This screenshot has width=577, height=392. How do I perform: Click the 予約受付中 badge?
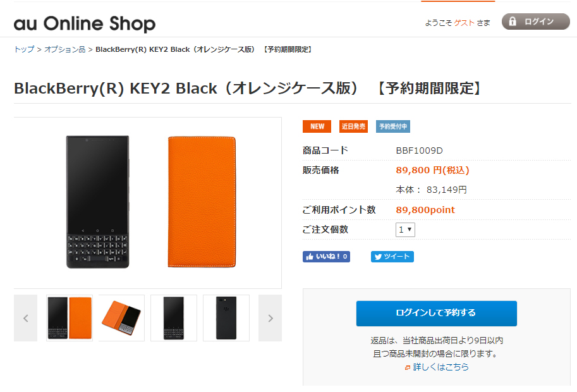coord(393,126)
